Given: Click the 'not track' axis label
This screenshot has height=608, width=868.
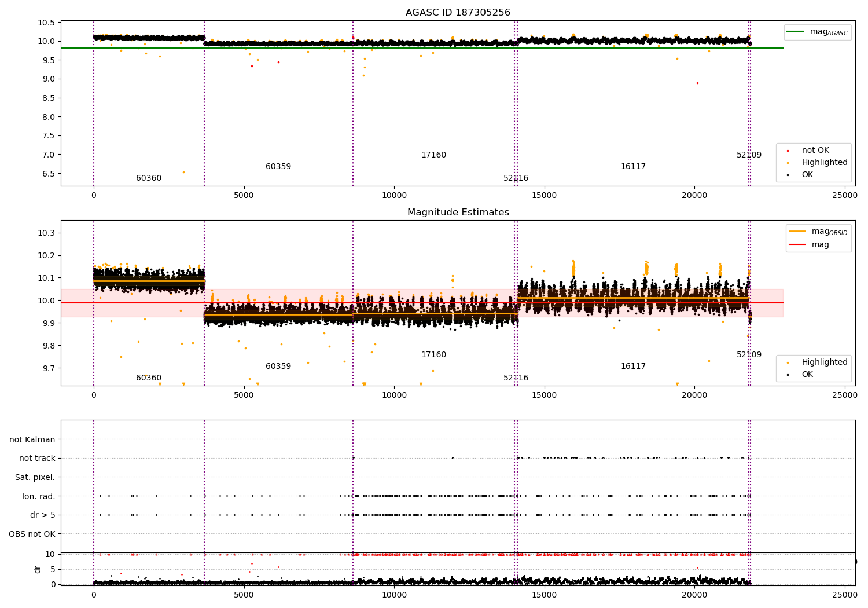Looking at the screenshot, I should [x=37, y=459].
